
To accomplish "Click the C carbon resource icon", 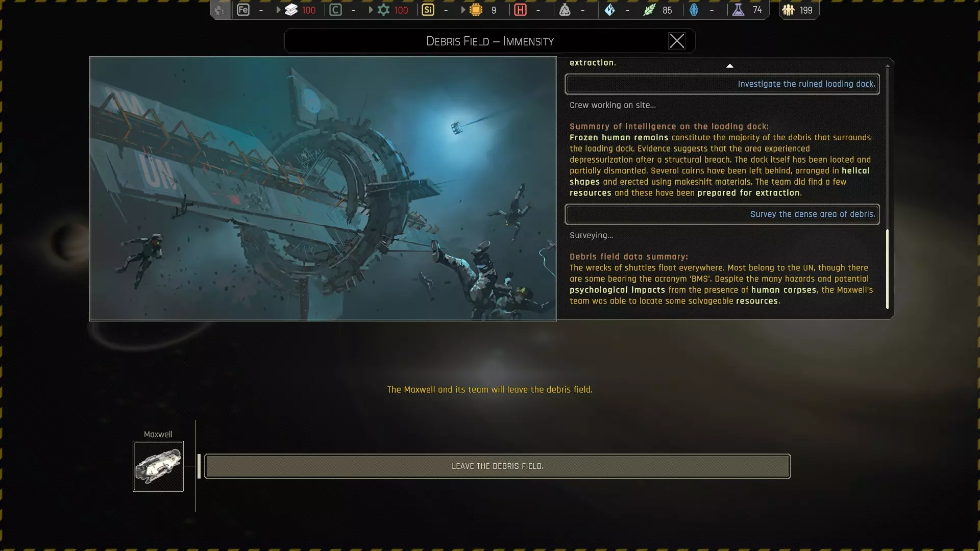I will tap(335, 10).
